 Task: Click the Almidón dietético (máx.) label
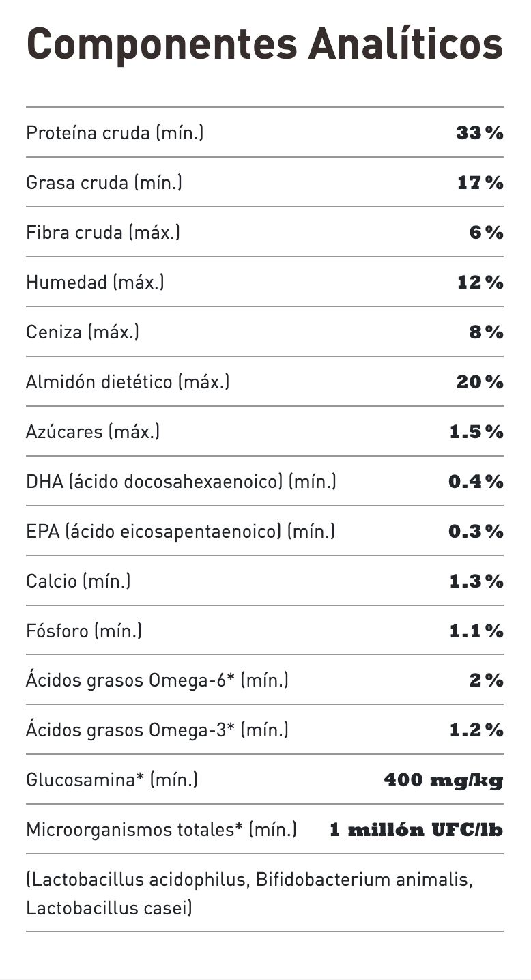[x=128, y=381]
